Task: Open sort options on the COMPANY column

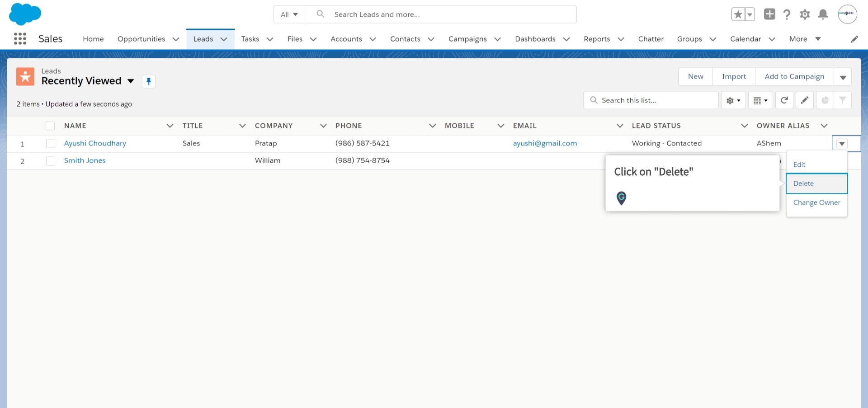Action: point(323,126)
